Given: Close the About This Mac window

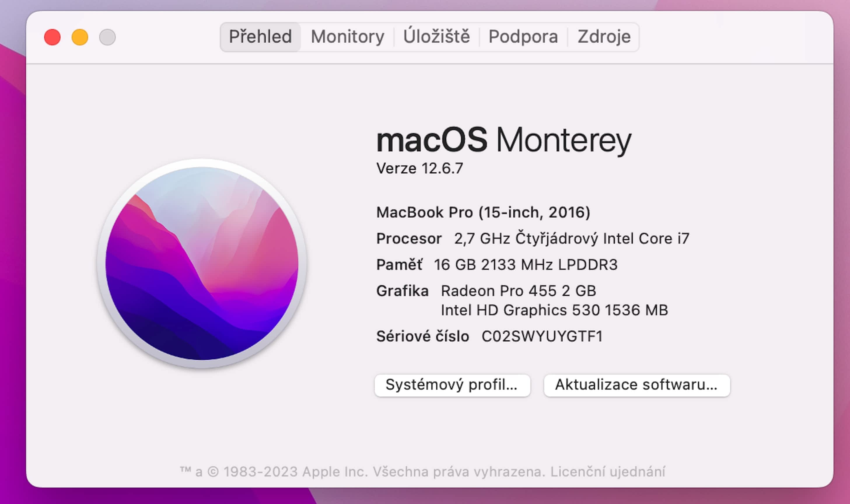Looking at the screenshot, I should (x=52, y=37).
